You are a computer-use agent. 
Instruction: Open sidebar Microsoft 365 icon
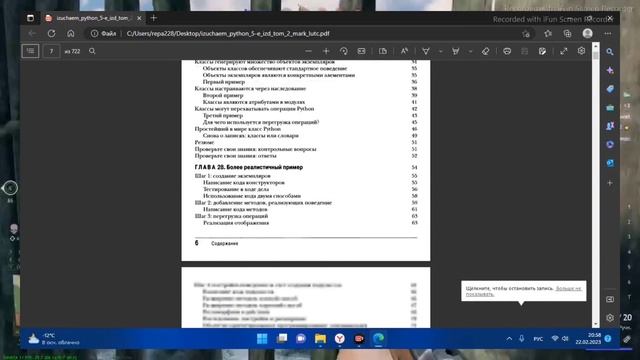[610, 144]
